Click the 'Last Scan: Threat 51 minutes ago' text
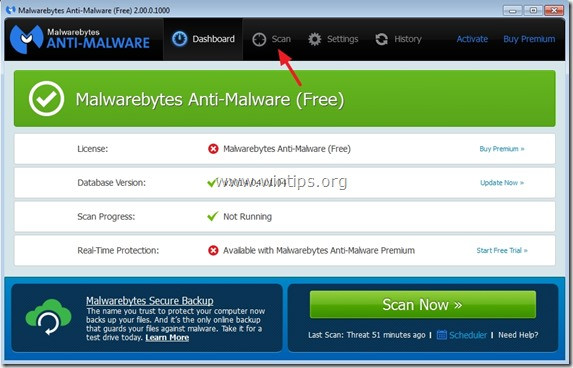Screen dimensions: 573x368 [x=367, y=335]
